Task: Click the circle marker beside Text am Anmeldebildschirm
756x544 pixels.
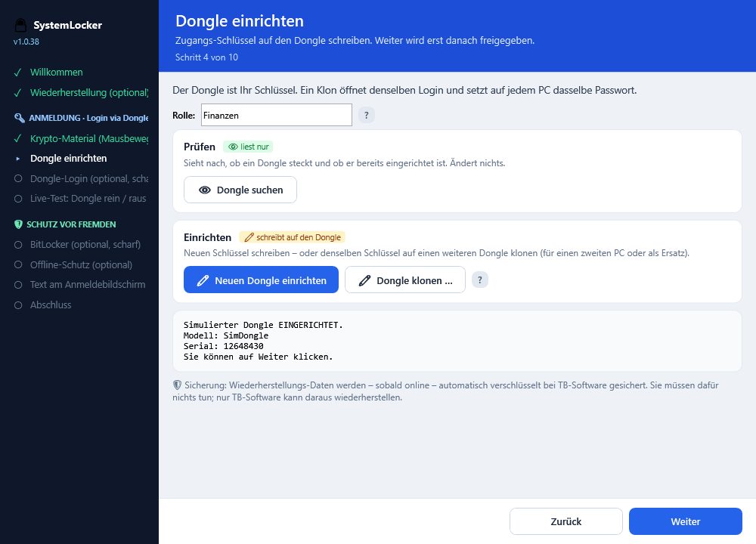Action: coord(18,285)
